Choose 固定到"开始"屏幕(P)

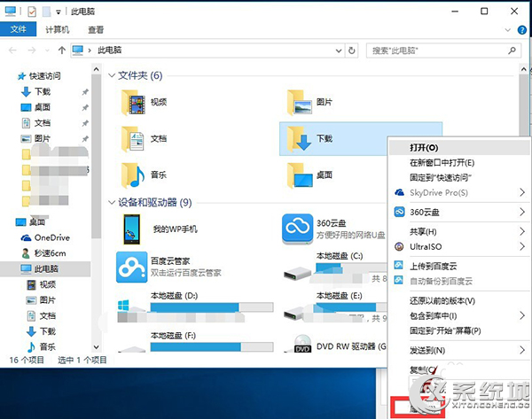(458, 331)
